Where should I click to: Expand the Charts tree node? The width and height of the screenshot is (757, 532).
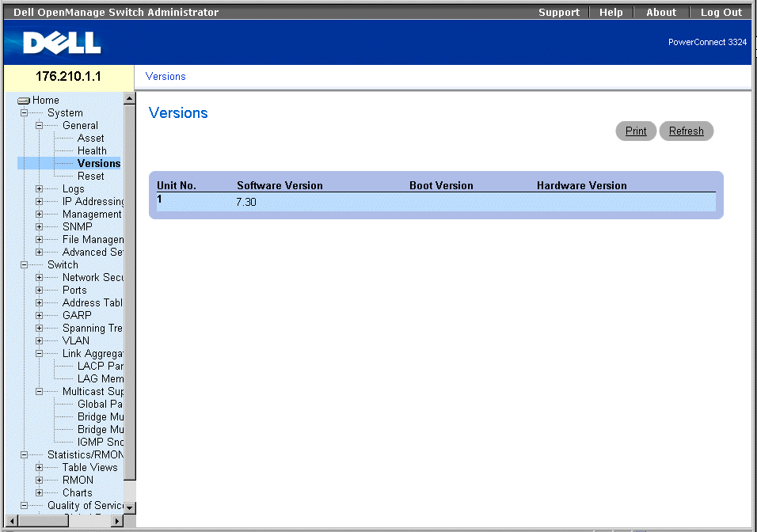(x=39, y=493)
